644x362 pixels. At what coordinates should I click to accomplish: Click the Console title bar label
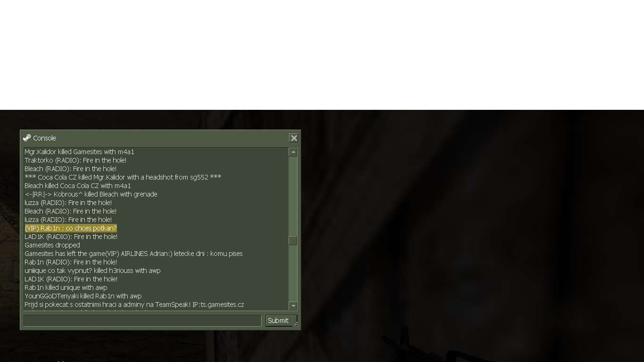tap(44, 138)
